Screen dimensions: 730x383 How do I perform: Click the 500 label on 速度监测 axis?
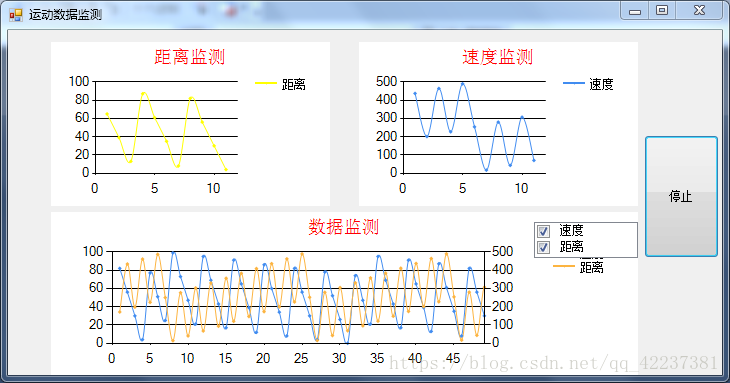coord(386,81)
